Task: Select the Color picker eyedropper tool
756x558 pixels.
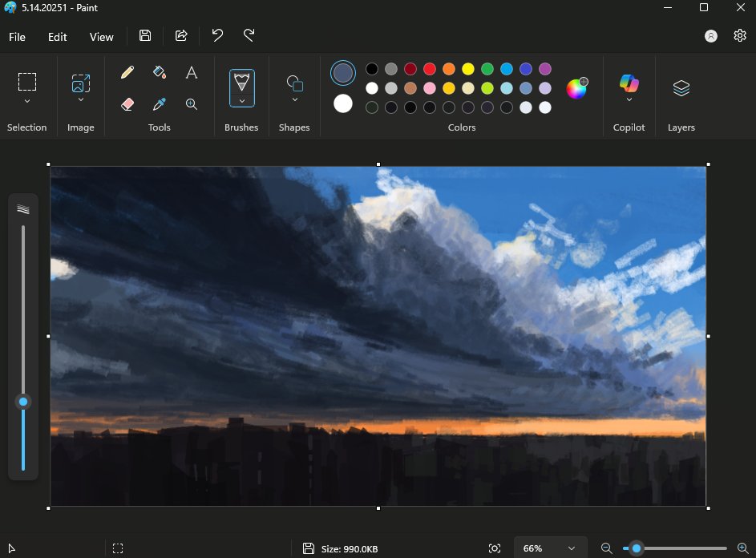Action: pos(160,104)
